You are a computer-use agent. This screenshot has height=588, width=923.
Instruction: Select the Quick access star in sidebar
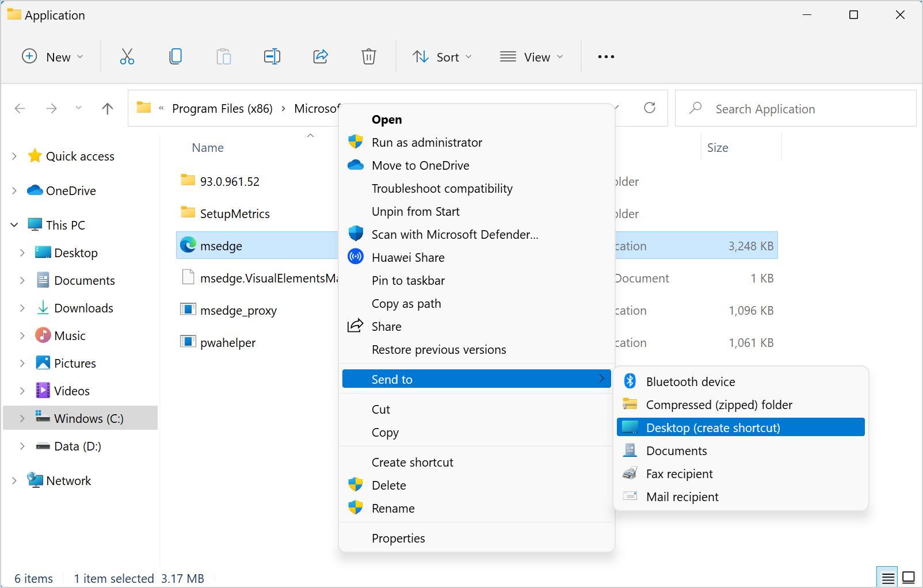[x=35, y=156]
